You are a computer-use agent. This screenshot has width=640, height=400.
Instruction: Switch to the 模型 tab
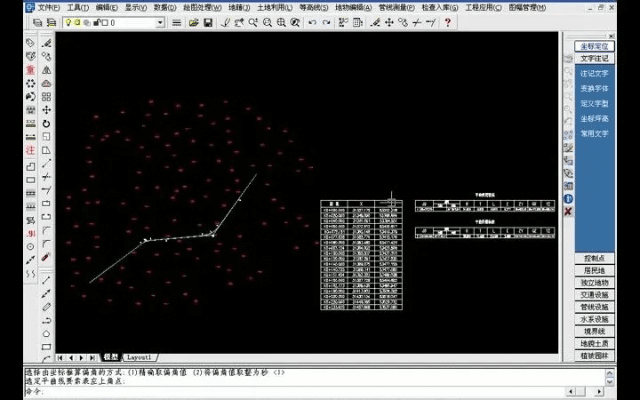click(x=110, y=356)
